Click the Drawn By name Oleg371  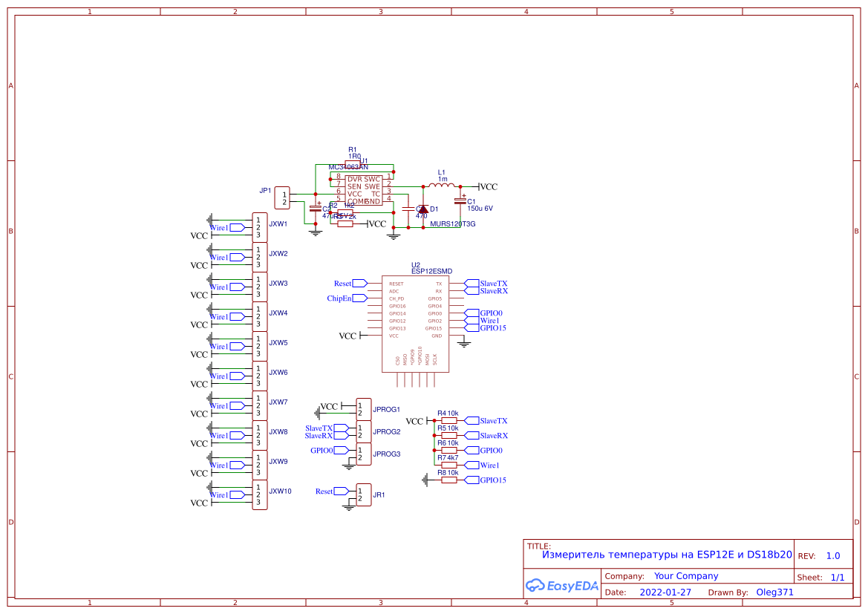click(x=772, y=592)
